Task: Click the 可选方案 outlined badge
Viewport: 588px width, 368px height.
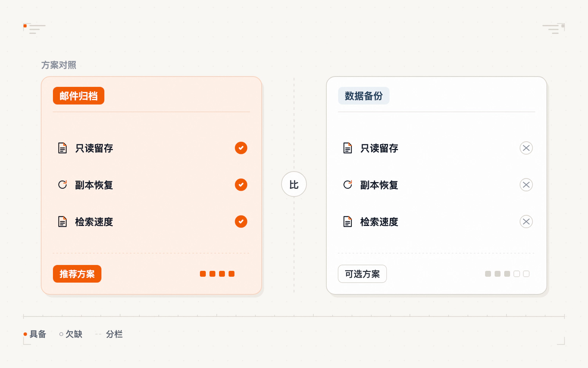Action: [362, 274]
